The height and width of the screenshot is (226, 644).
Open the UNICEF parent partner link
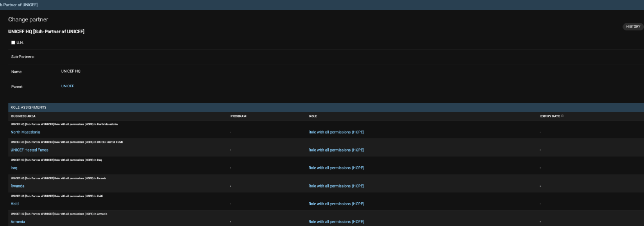(x=67, y=86)
